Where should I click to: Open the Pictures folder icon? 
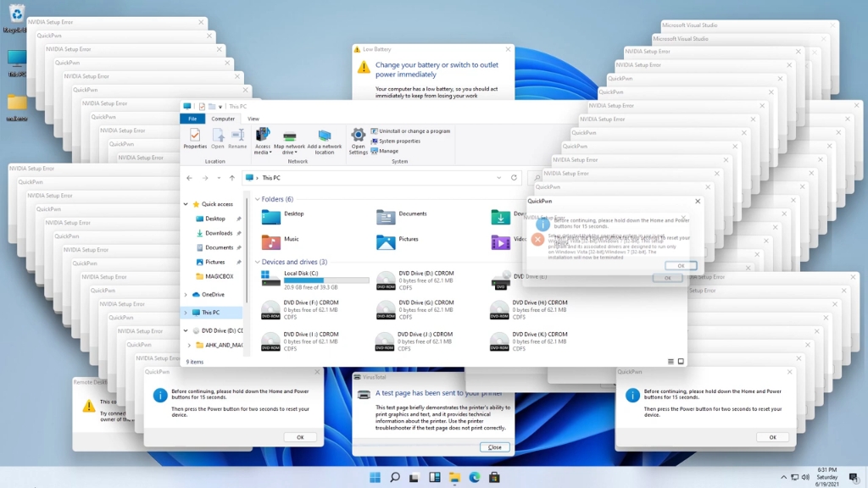386,242
